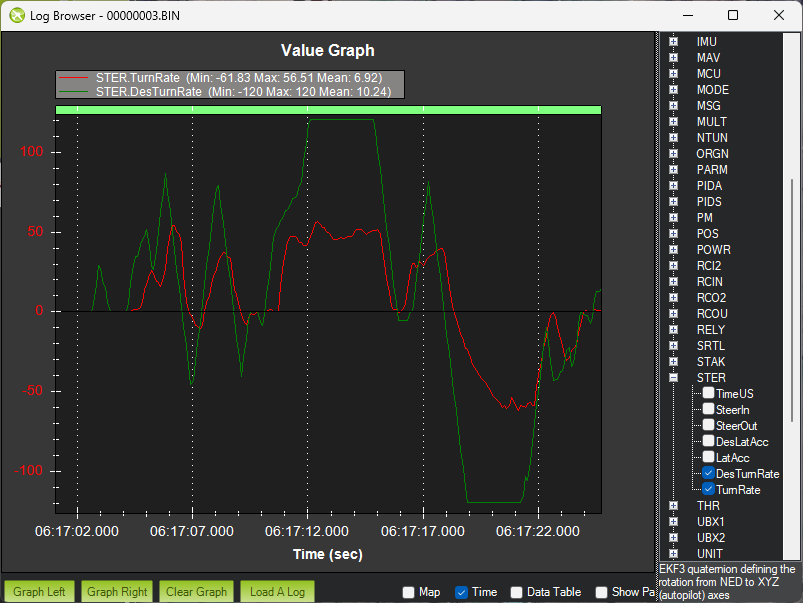Screen dimensions: 803x603
Task: Click the Graph Left button
Action: [39, 592]
